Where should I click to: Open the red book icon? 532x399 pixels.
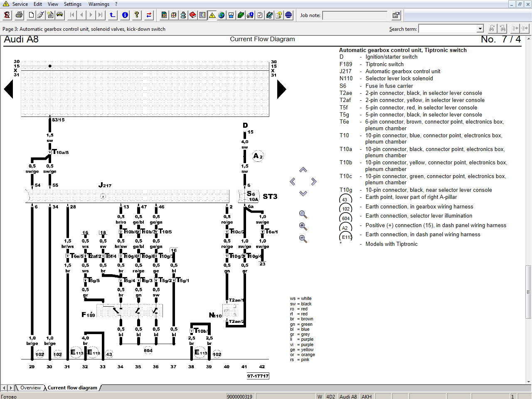(193, 15)
